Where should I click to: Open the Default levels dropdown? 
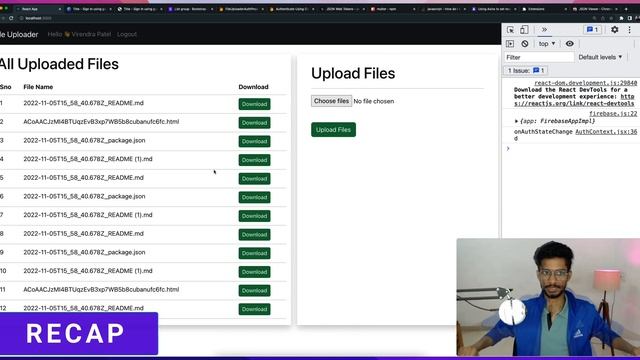point(600,57)
